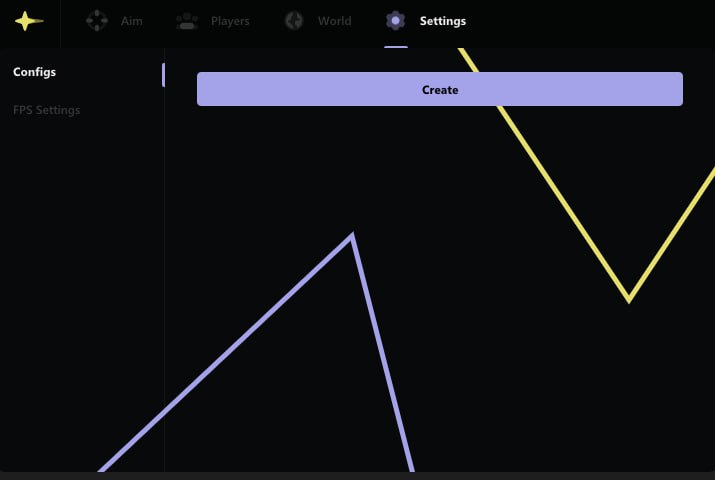Click the Aim crosshair icon

click(x=97, y=21)
